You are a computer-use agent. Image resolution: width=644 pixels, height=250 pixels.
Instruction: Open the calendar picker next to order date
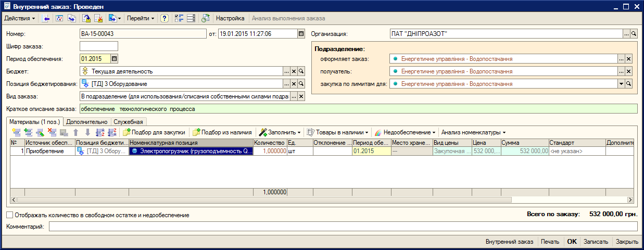point(301,34)
